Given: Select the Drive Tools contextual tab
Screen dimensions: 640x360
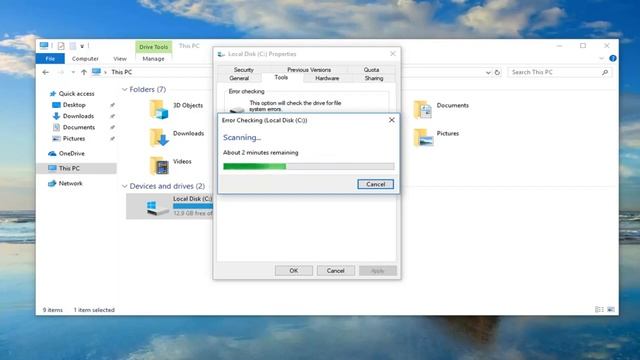Looking at the screenshot, I should coord(153,47).
